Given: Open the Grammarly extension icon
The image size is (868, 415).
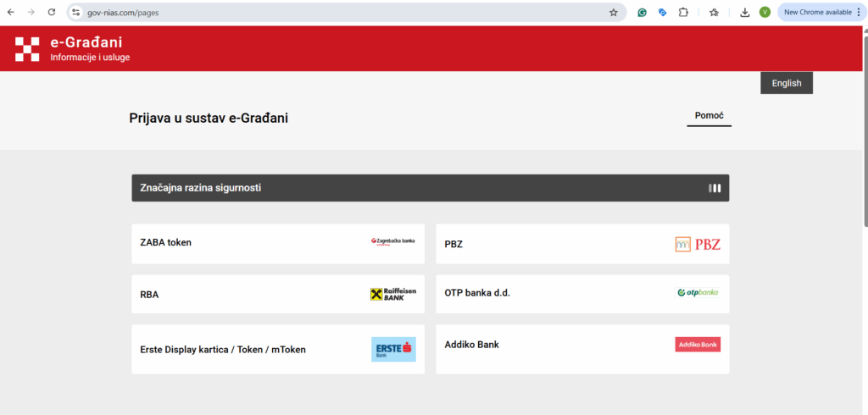Looking at the screenshot, I should 643,12.
